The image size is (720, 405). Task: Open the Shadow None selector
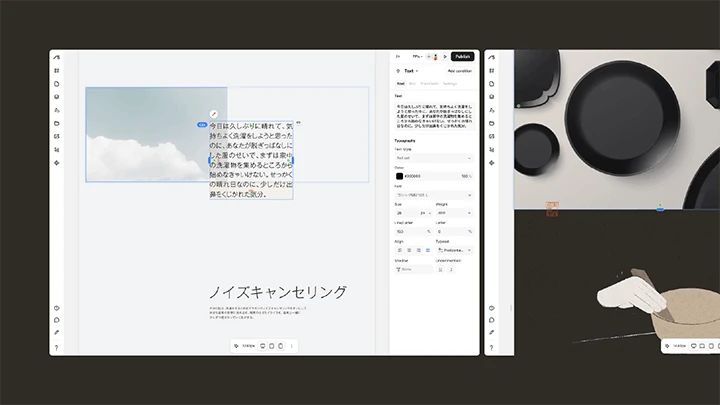coord(413,270)
